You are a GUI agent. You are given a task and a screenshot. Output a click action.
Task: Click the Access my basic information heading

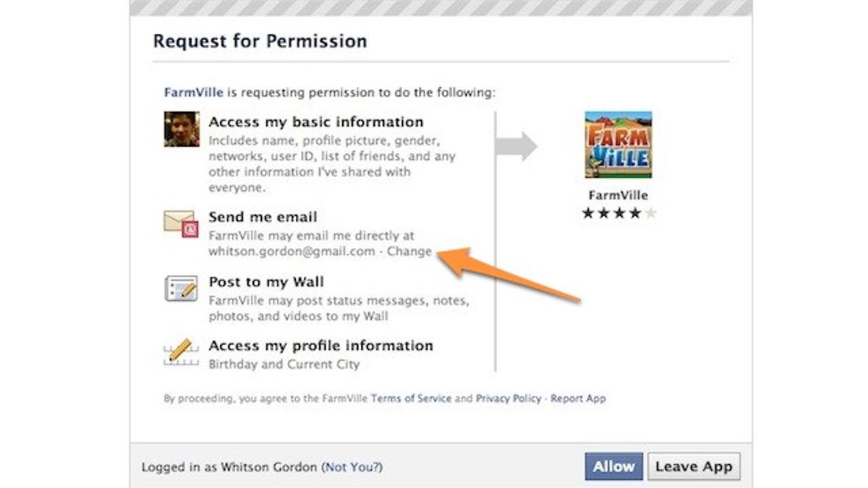click(316, 122)
